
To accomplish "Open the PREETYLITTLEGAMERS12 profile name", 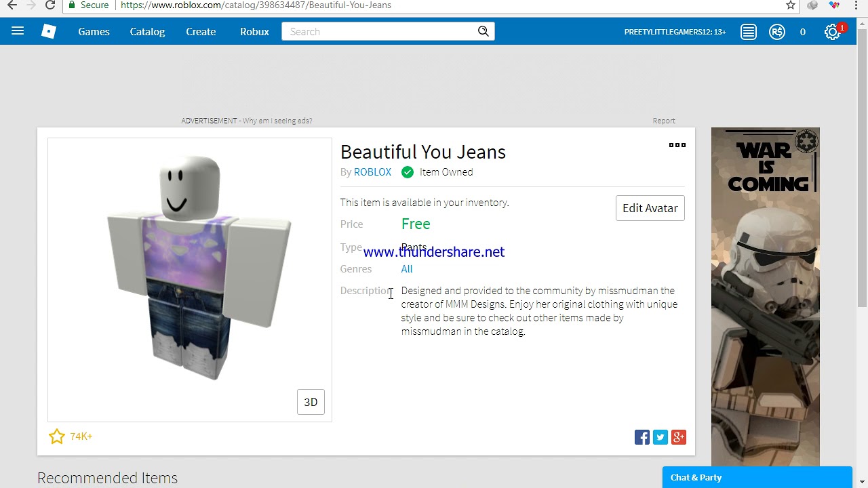I will [x=675, y=32].
